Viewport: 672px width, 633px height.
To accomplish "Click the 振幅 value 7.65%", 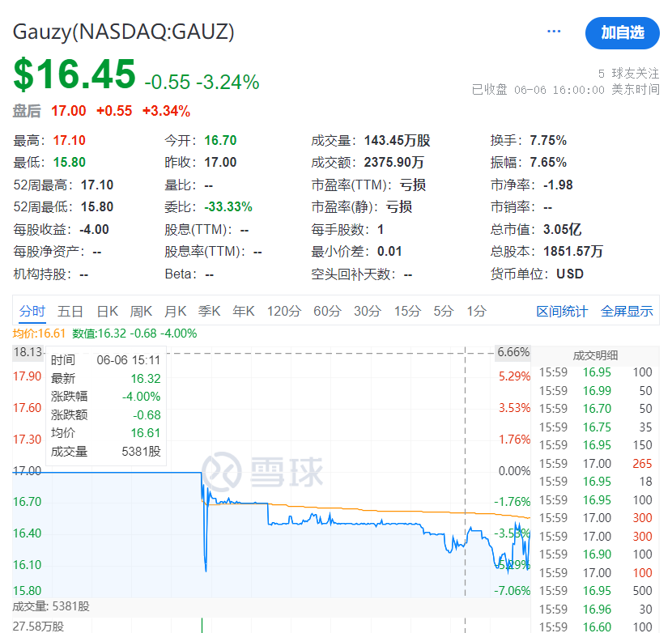I will 548,163.
